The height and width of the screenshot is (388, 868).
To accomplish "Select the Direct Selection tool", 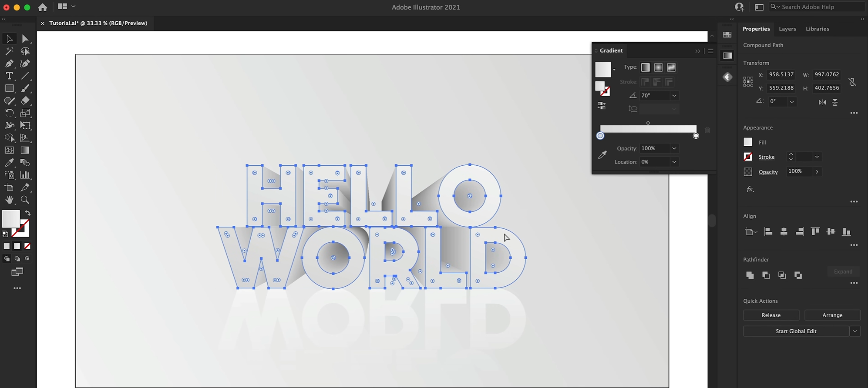I will click(x=25, y=39).
